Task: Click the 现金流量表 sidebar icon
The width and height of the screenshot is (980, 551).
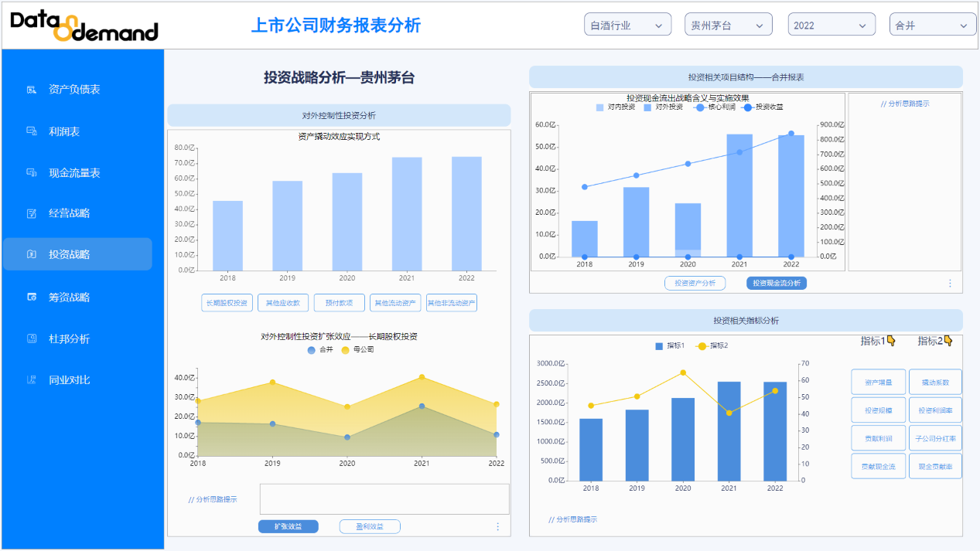Action: (32, 172)
